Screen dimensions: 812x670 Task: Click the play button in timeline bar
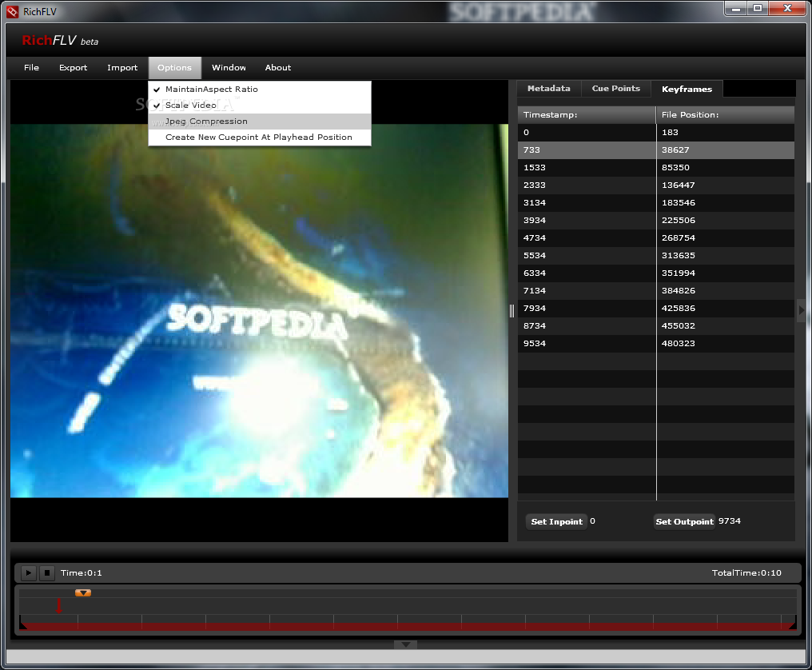(x=29, y=572)
